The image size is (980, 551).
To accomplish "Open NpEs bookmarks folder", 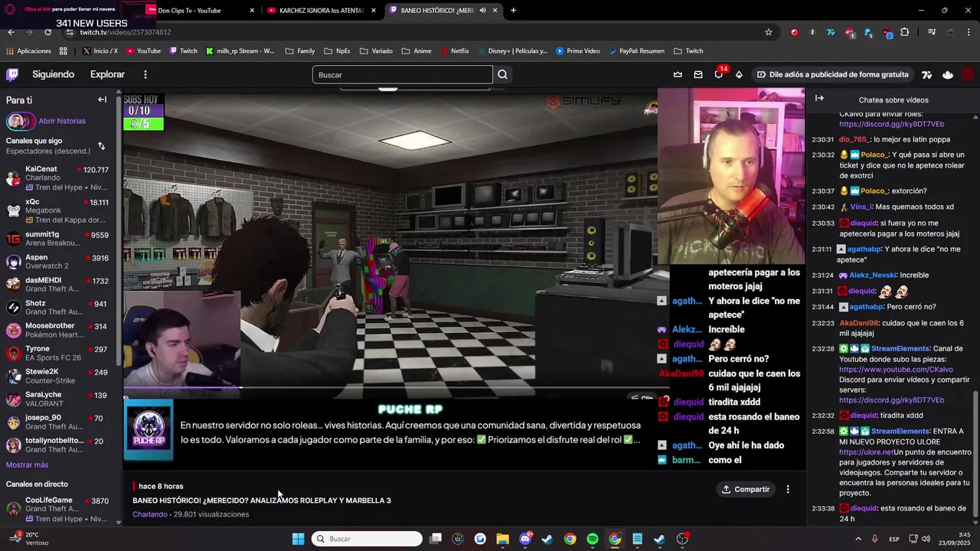I will point(337,51).
